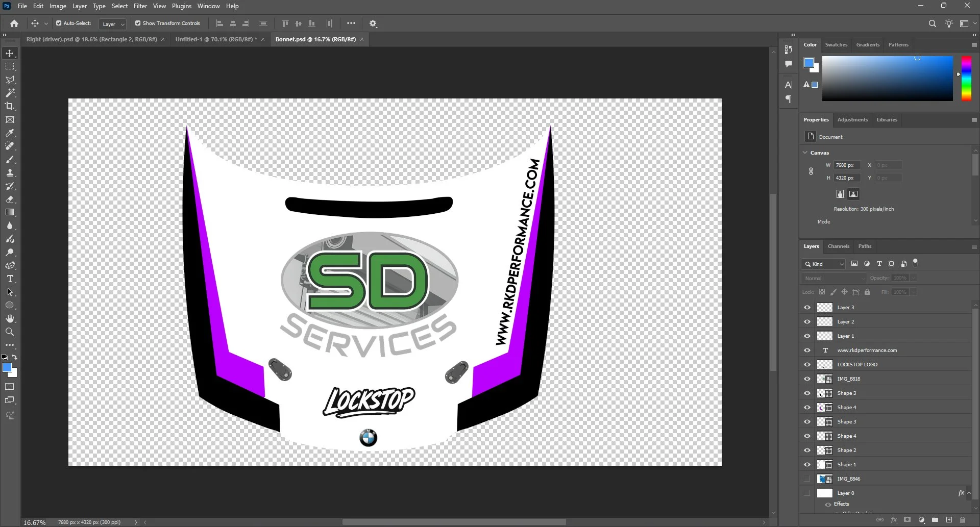Screen dimensions: 980x527
Task: Select the History Brush tool
Action: pyautogui.click(x=10, y=186)
